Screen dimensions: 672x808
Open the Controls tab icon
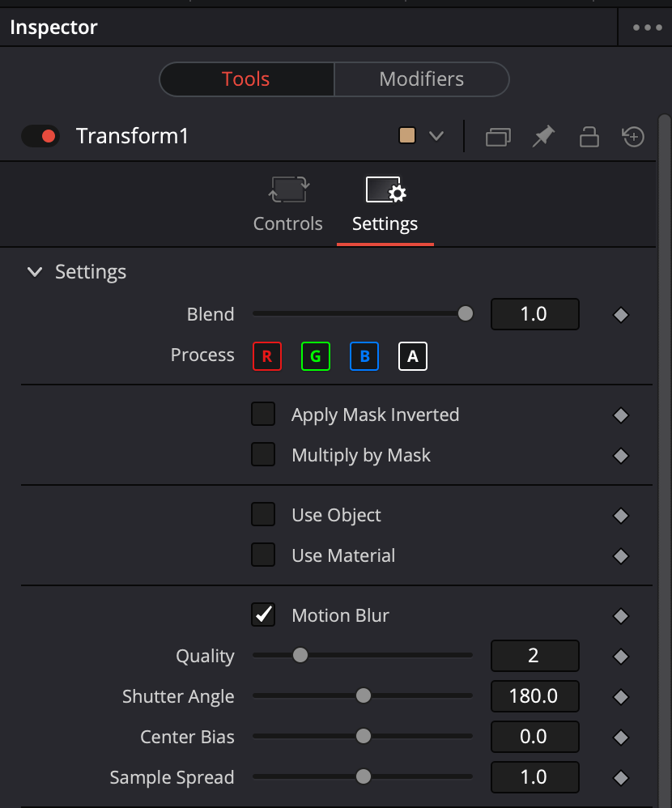pyautogui.click(x=287, y=190)
